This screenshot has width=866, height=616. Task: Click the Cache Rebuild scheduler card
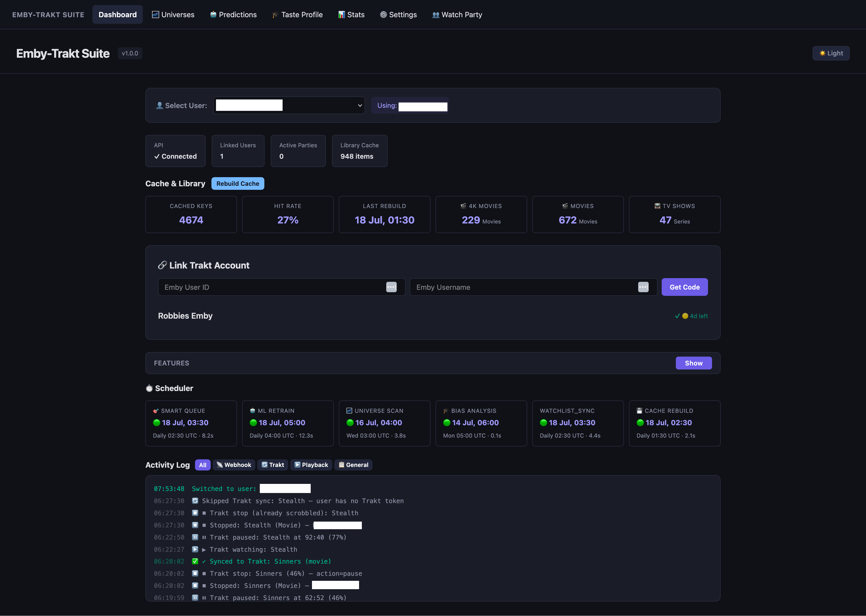point(675,423)
